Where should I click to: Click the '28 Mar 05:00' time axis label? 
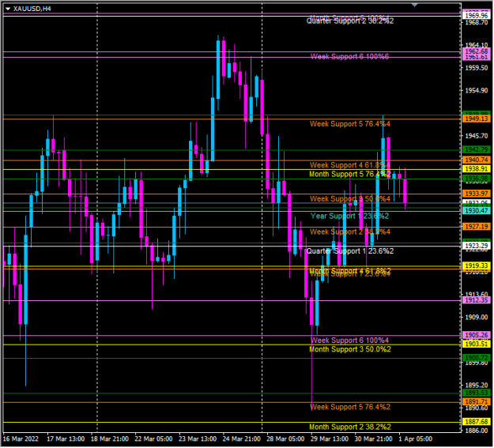[x=285, y=439]
